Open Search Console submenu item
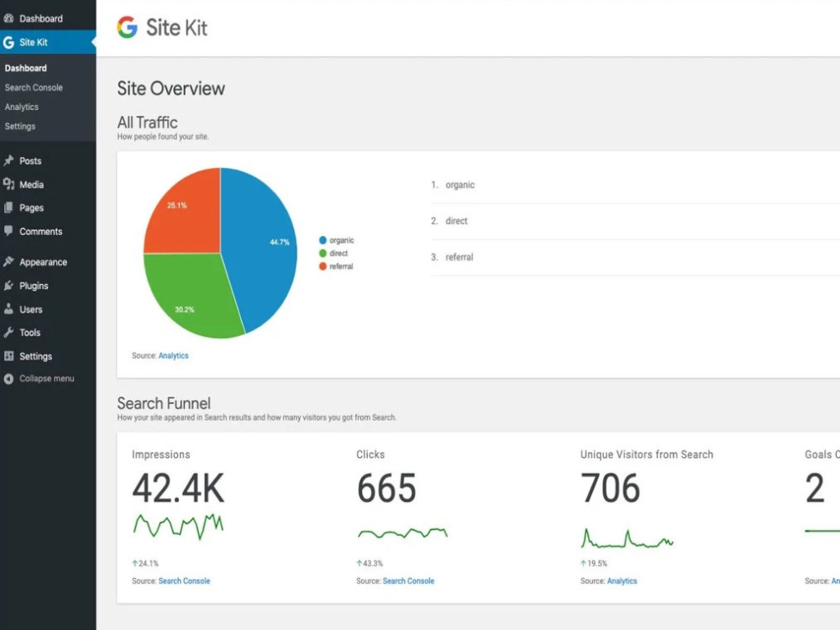Viewport: 840px width, 630px height. 34,87
